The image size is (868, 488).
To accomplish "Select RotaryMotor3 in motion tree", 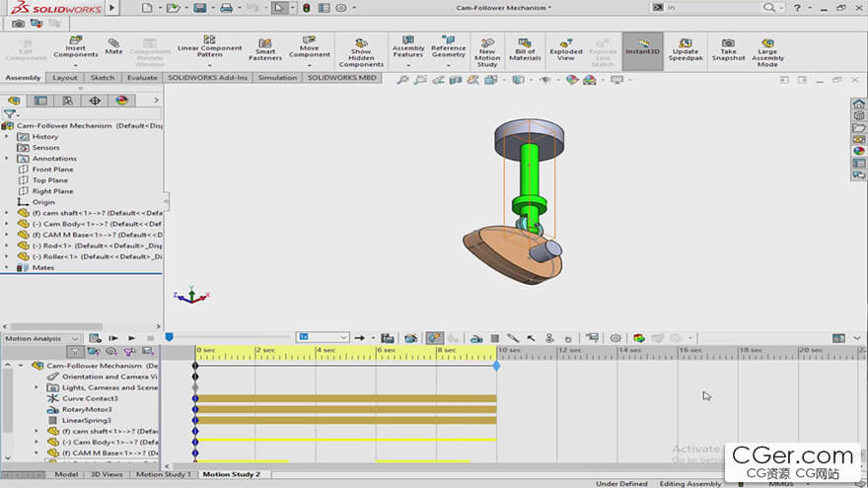I will click(80, 409).
